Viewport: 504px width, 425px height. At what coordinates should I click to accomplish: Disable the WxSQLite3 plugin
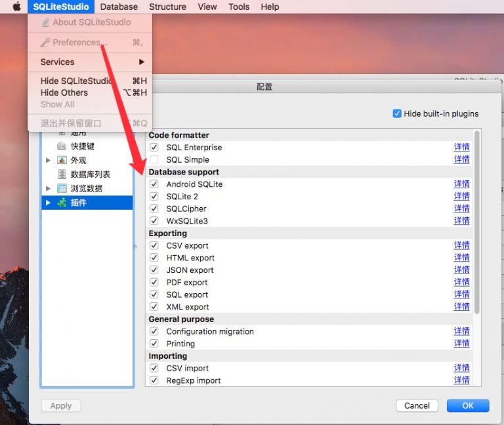tap(154, 220)
